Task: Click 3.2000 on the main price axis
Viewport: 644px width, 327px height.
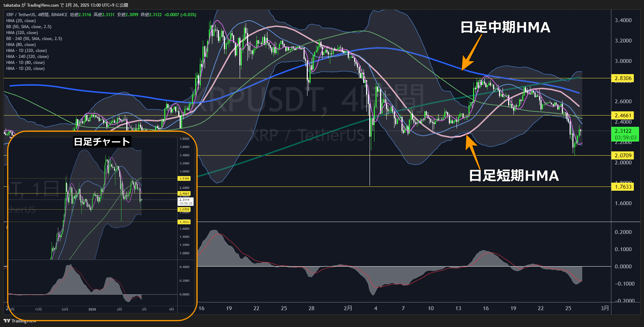Action: (x=623, y=41)
